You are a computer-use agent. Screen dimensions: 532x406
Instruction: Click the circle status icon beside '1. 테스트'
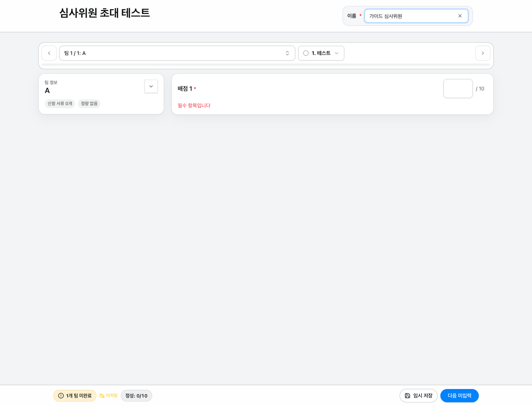[306, 53]
